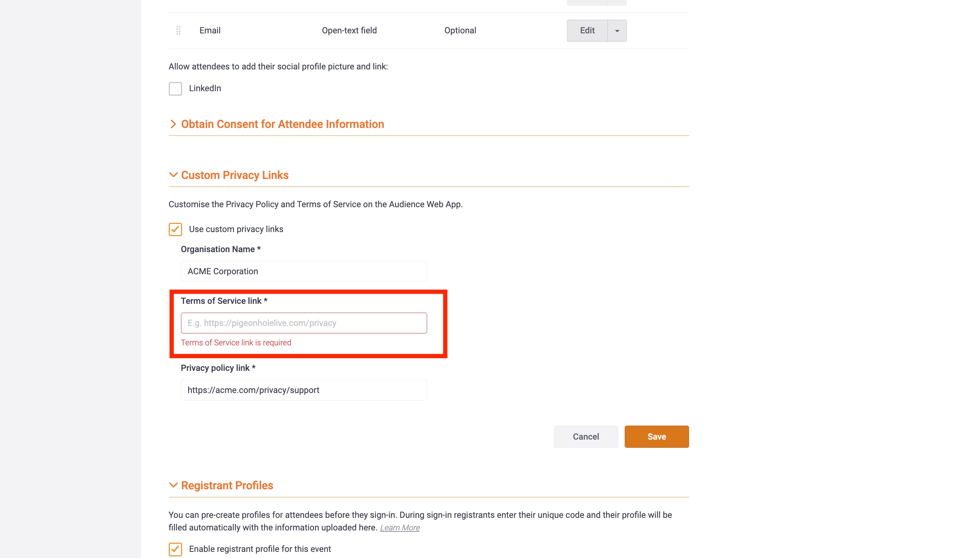Image resolution: width=980 pixels, height=558 pixels.
Task: Click the Obtain Consent for Attendee Information heading
Action: tap(282, 124)
